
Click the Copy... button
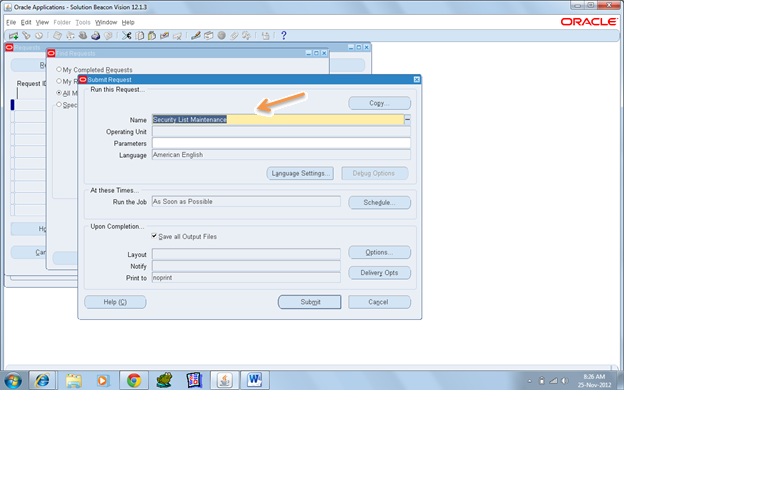pos(380,103)
